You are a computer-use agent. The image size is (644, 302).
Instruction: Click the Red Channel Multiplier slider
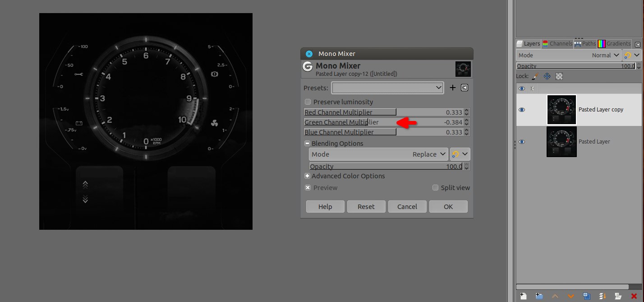pos(384,112)
